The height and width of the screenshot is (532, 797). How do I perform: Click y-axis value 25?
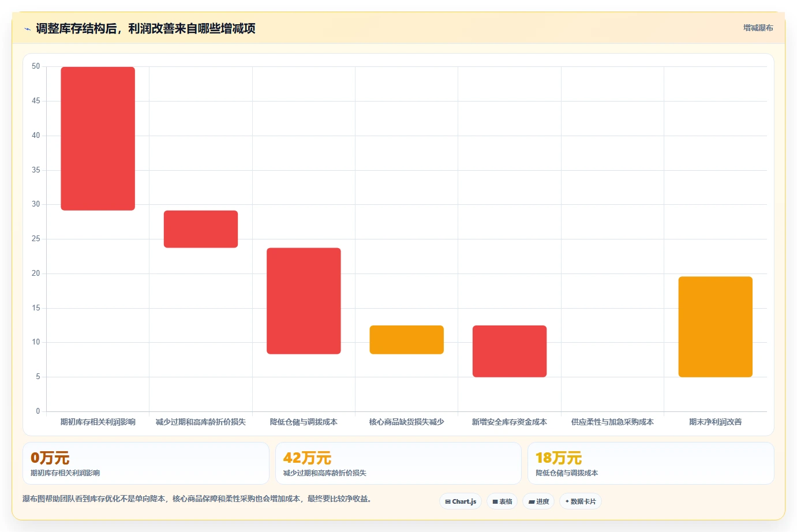[36, 239]
